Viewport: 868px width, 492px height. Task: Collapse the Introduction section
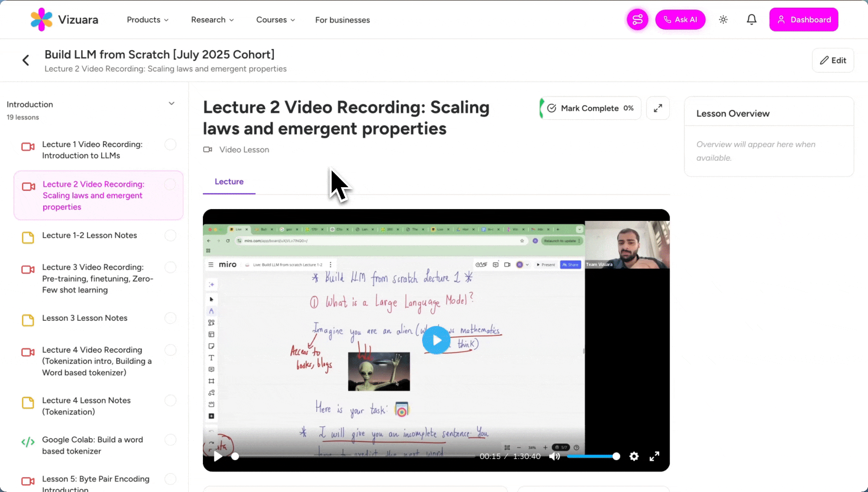(x=171, y=104)
